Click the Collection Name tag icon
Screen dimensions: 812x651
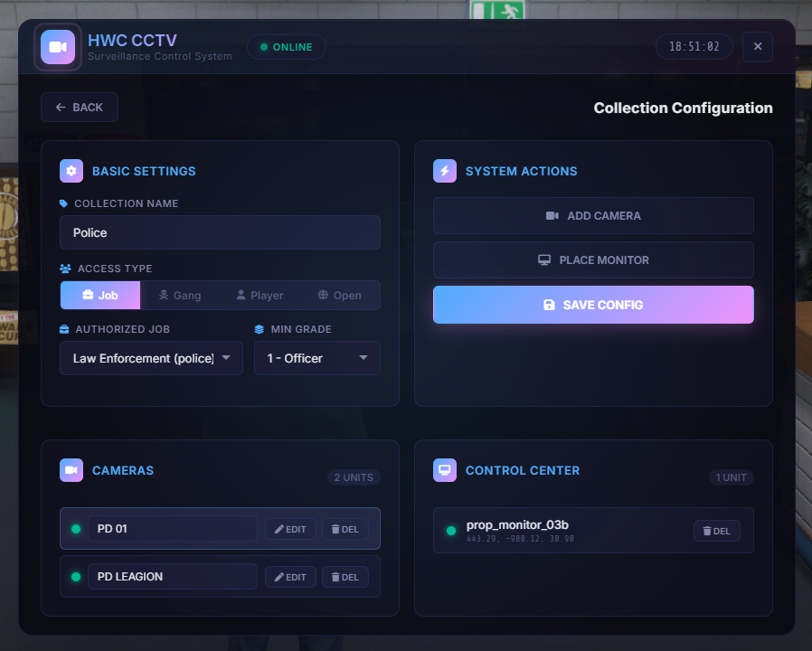[x=63, y=203]
